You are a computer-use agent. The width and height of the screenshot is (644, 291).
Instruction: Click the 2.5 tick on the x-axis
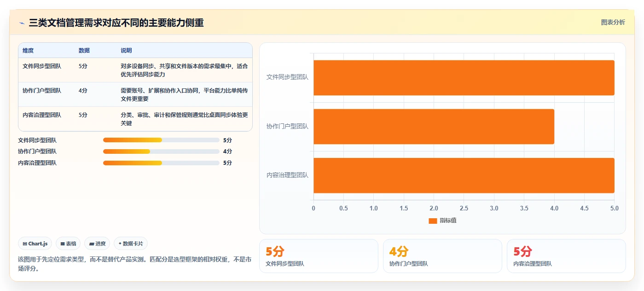coord(464,208)
